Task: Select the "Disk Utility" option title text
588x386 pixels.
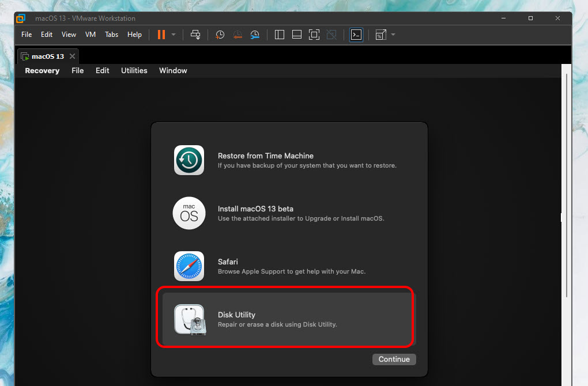Action: [236, 315]
